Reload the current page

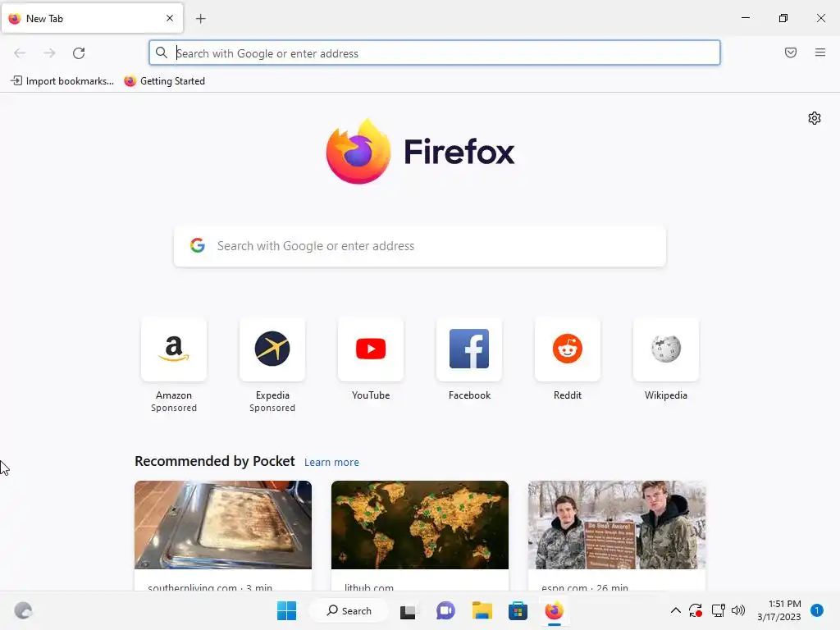(79, 53)
